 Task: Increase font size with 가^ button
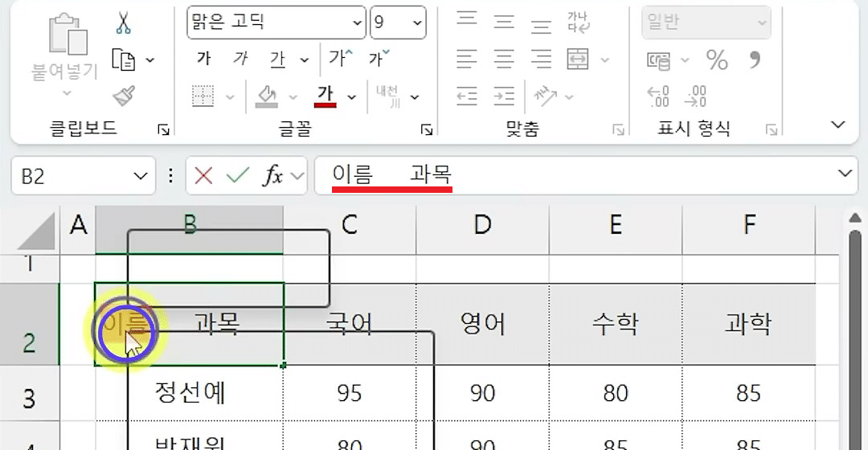click(x=340, y=58)
